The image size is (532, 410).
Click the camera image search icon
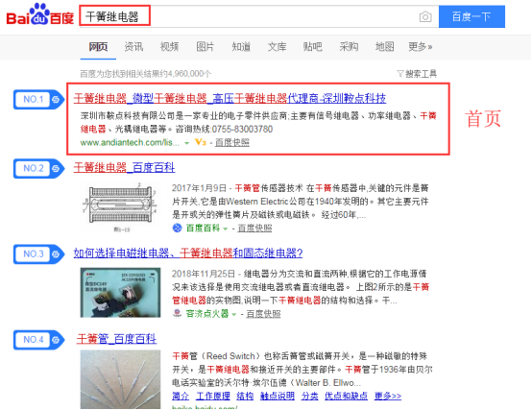click(425, 16)
